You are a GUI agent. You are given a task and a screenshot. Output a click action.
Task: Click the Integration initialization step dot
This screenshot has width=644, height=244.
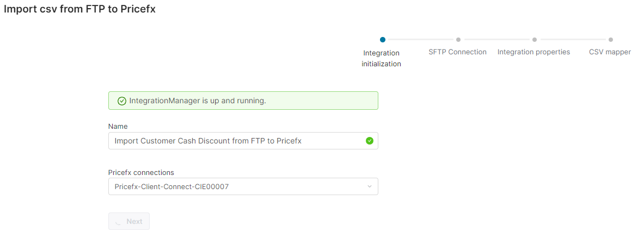click(383, 39)
